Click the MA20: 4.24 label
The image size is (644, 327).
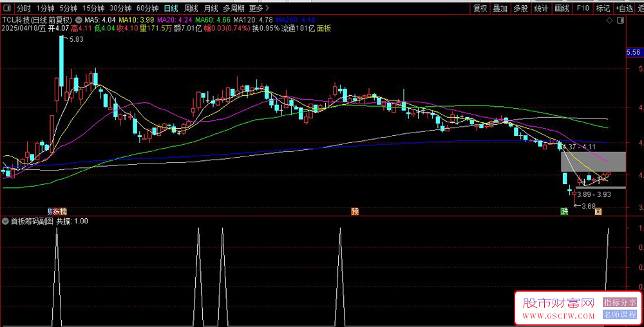pyautogui.click(x=175, y=20)
